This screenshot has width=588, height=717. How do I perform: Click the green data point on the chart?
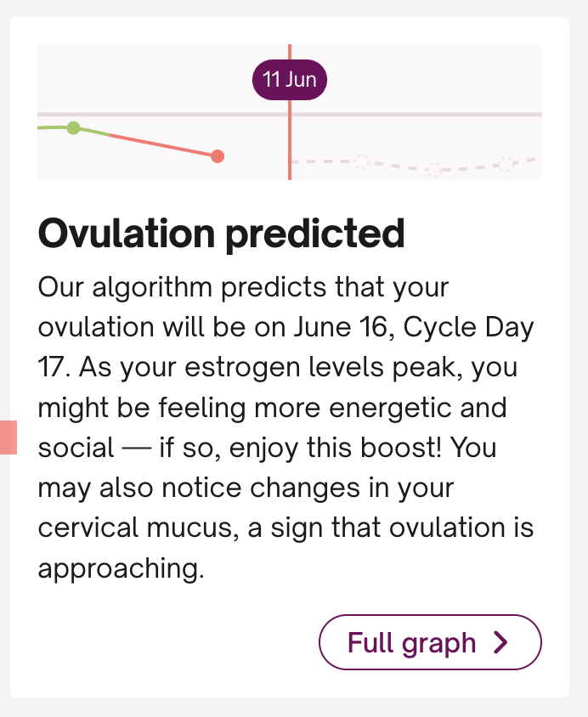[x=74, y=128]
